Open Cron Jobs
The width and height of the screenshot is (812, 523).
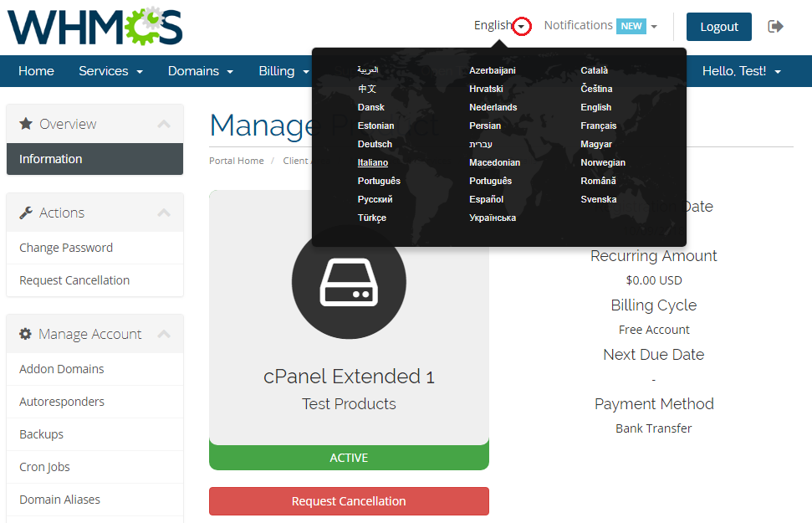click(94, 467)
